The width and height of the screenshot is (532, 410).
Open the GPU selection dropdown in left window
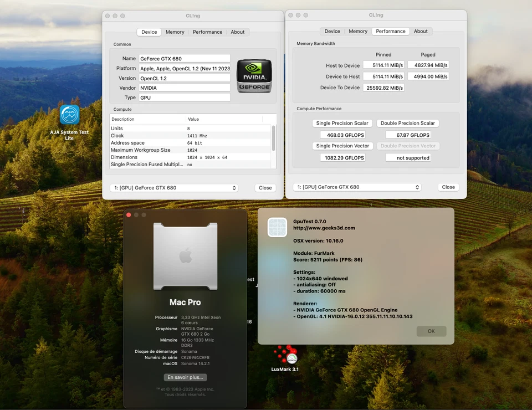coord(174,187)
